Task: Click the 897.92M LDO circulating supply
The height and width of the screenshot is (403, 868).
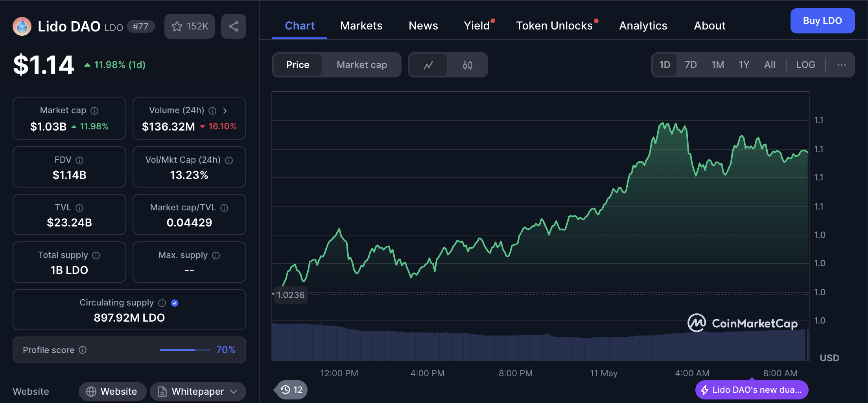Action: 129,318
